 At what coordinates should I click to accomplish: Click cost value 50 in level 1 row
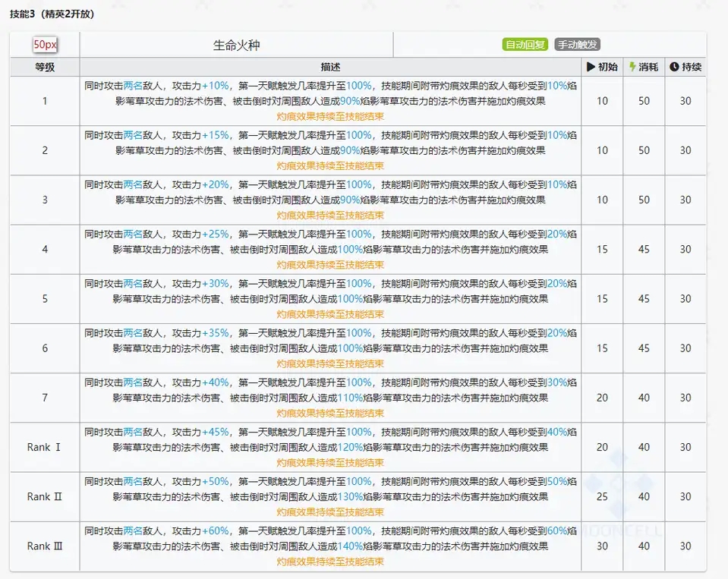coord(644,101)
